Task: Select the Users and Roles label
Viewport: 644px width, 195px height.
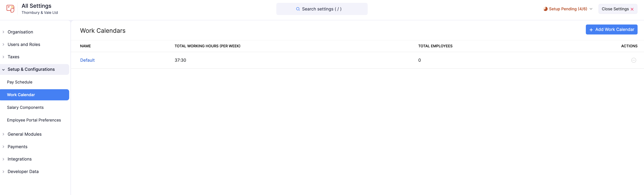Action: click(24, 44)
